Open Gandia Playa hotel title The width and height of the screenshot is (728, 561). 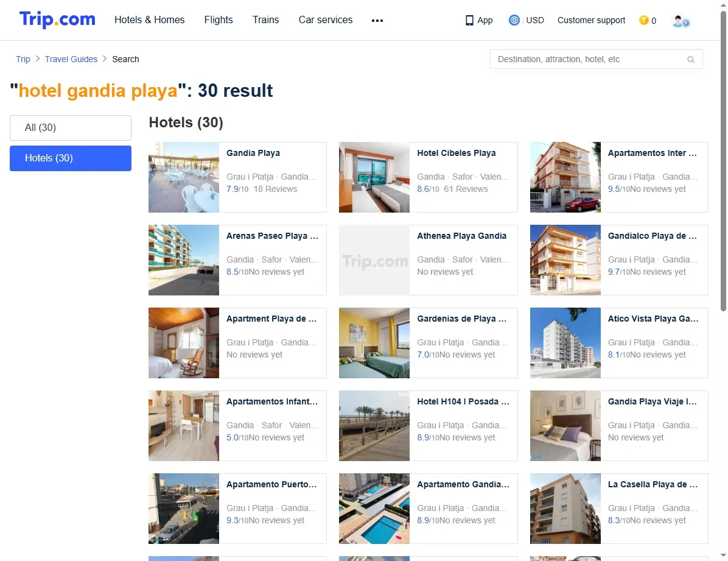coord(253,153)
